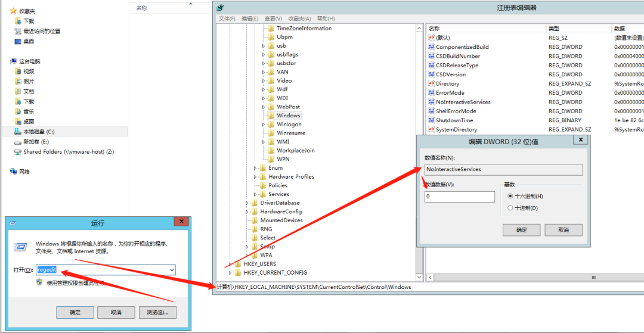Open the Run dialog command dropdown arrow
Image resolution: width=644 pixels, height=333 pixels.
(172, 269)
